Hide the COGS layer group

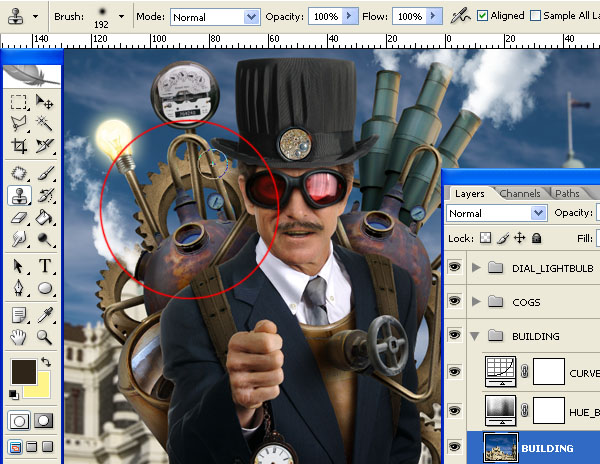[454, 301]
